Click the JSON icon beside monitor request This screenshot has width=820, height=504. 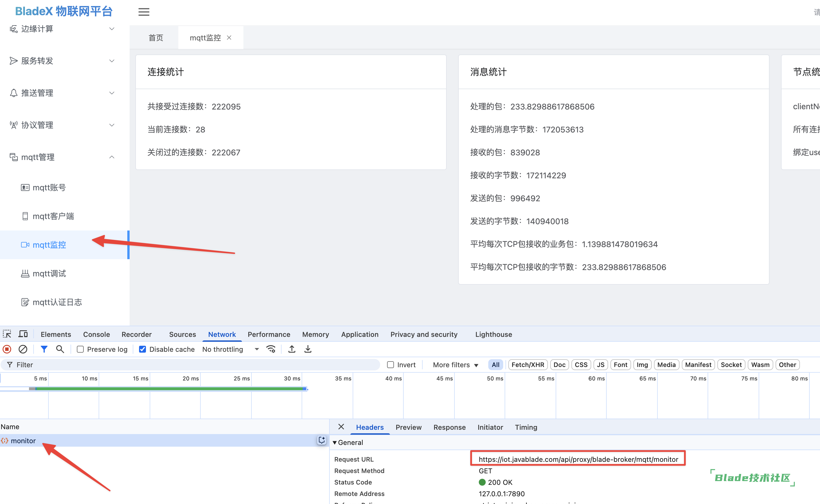click(x=5, y=441)
